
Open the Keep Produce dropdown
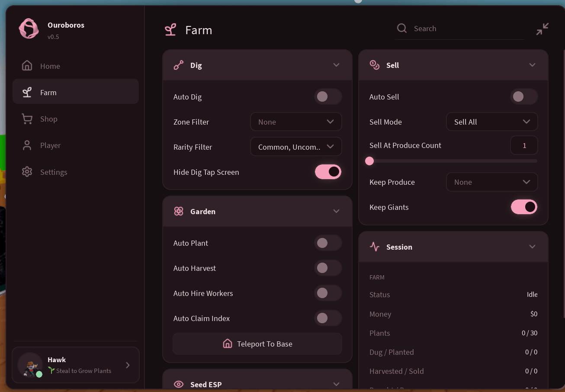click(492, 182)
